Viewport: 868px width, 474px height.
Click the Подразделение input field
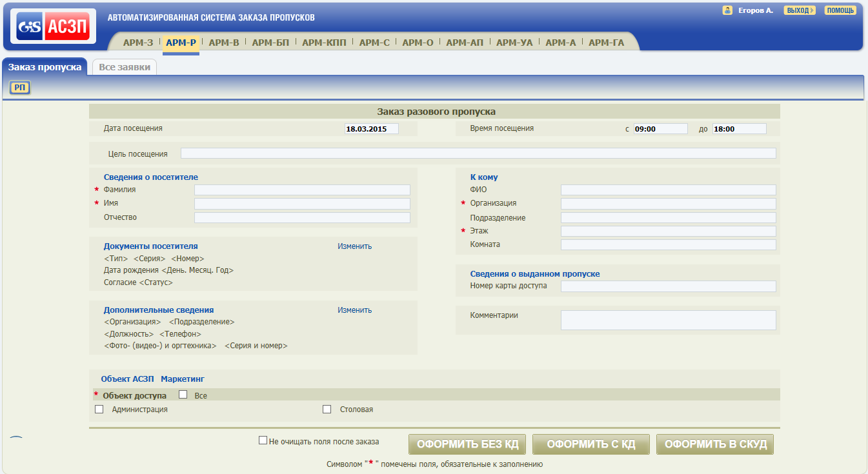tap(668, 218)
